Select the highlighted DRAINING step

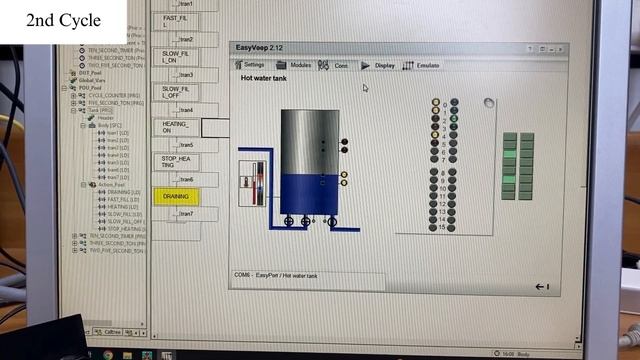point(176,197)
